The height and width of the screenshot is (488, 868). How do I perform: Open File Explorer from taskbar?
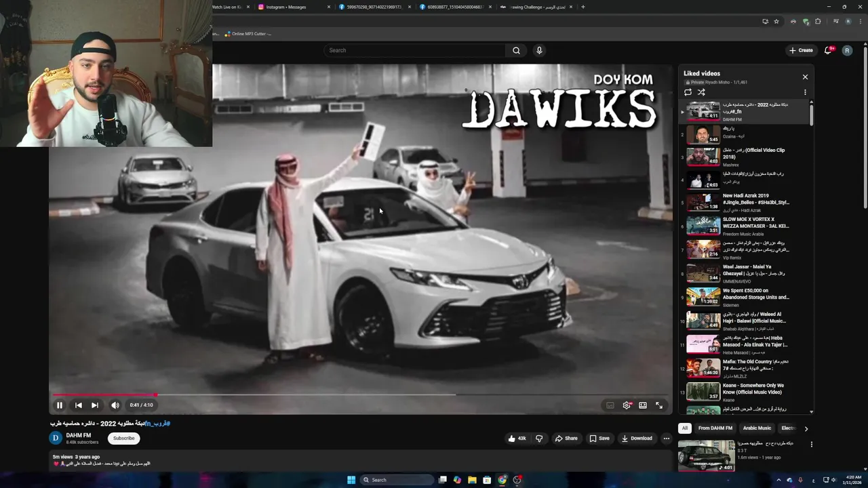point(472,480)
